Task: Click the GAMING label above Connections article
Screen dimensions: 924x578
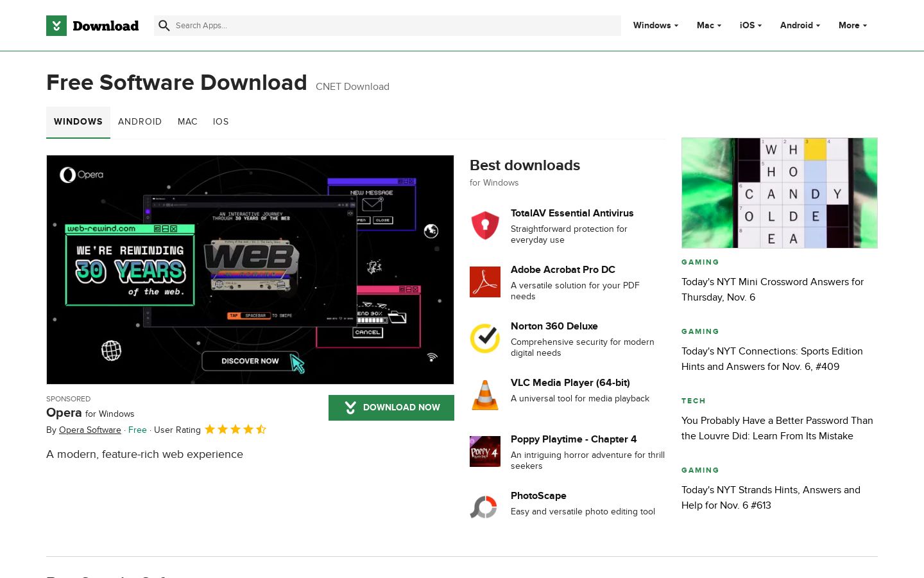Action: (x=700, y=331)
